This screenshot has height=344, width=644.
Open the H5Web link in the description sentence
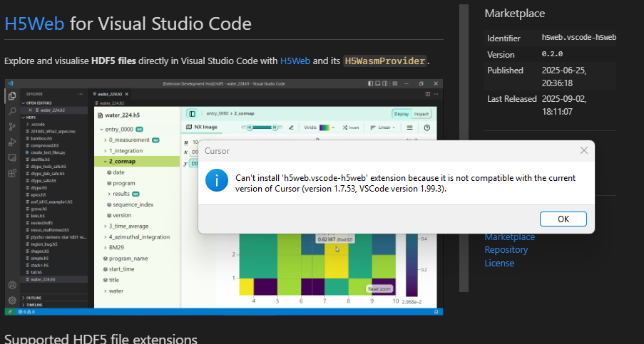[295, 61]
